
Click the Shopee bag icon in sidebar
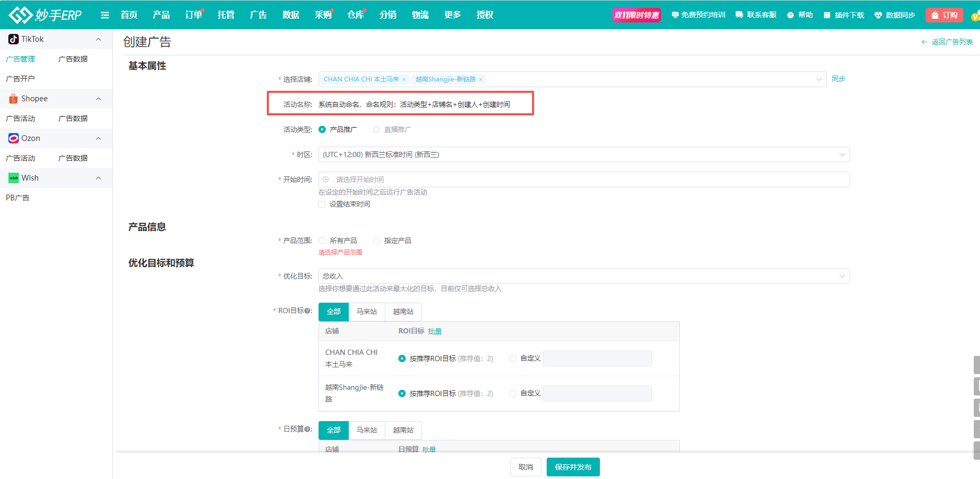coord(14,99)
